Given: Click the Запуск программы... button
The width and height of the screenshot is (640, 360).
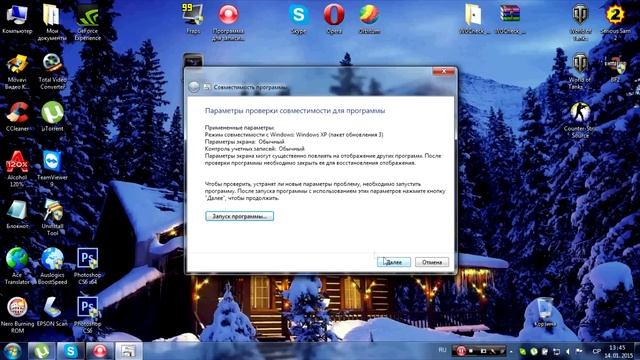Looking at the screenshot, I should 239,216.
